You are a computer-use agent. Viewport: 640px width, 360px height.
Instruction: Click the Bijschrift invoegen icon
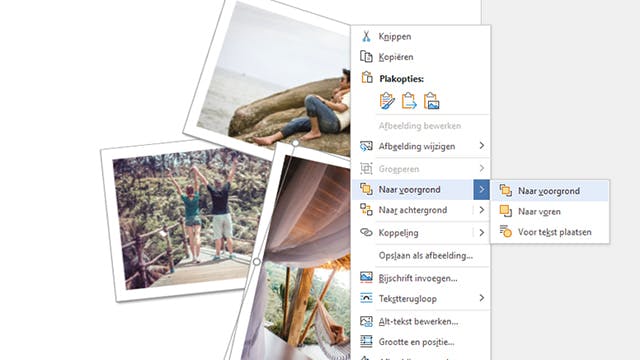(x=366, y=278)
